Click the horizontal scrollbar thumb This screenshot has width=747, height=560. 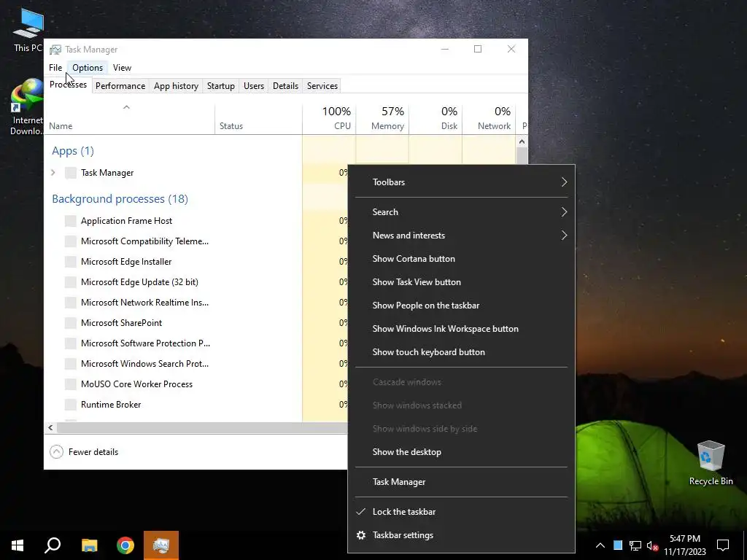point(202,427)
